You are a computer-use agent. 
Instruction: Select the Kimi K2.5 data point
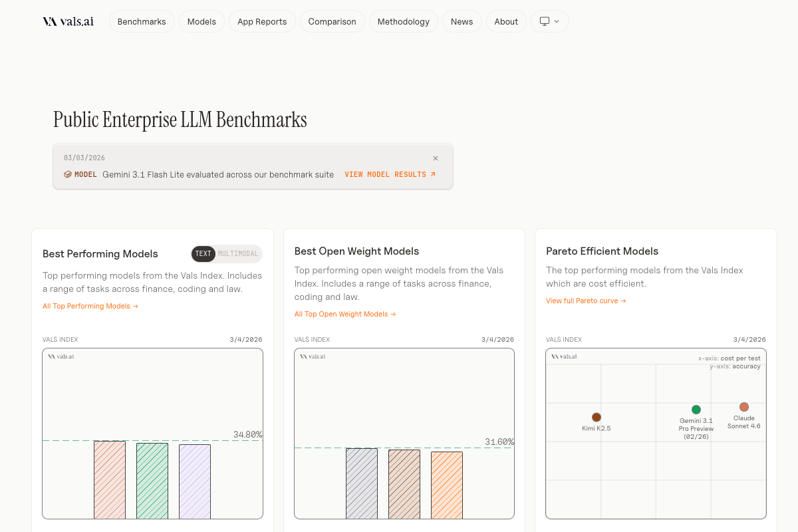[x=597, y=417]
